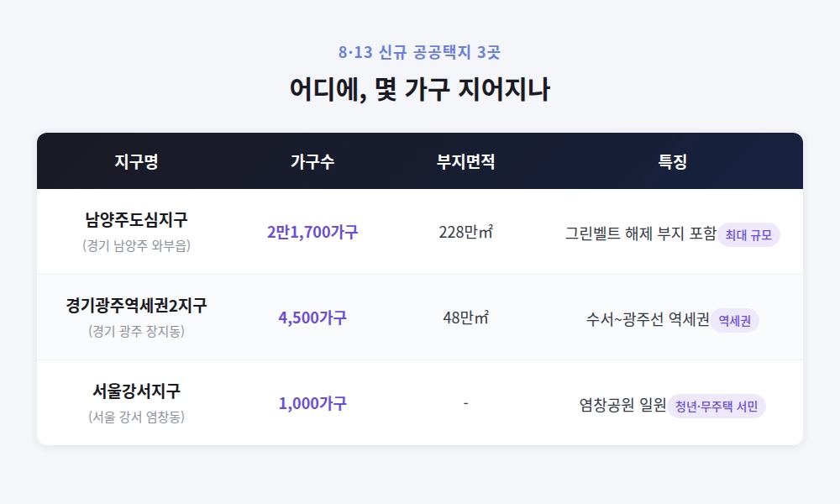Click the 수서~광주선 역세권 description
Viewport: 840px width, 504px height.
[648, 319]
